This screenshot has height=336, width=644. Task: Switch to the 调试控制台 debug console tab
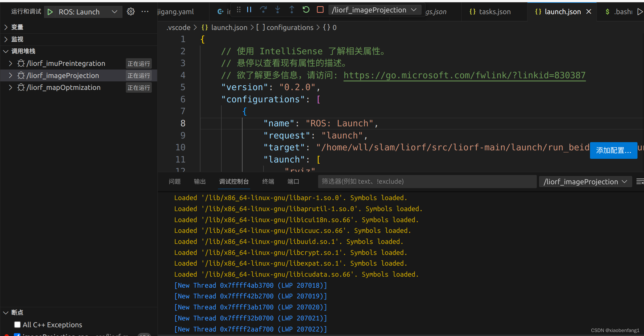coord(234,181)
